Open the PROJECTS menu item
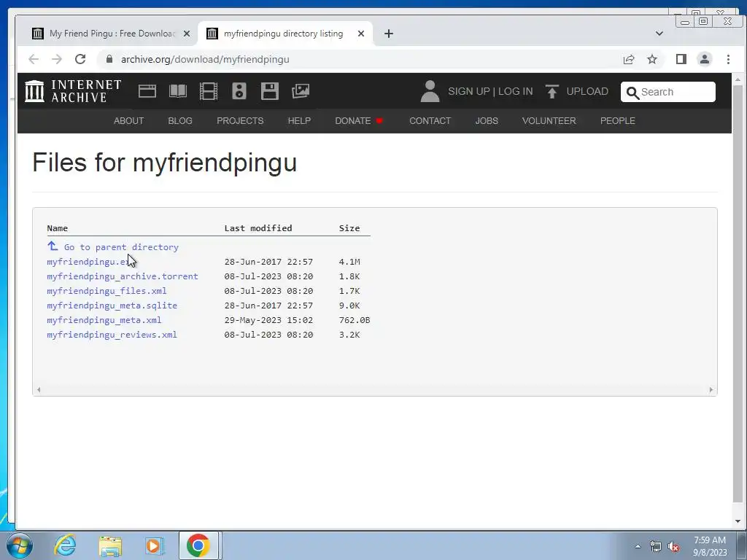Image resolution: width=747 pixels, height=560 pixels. 240,121
